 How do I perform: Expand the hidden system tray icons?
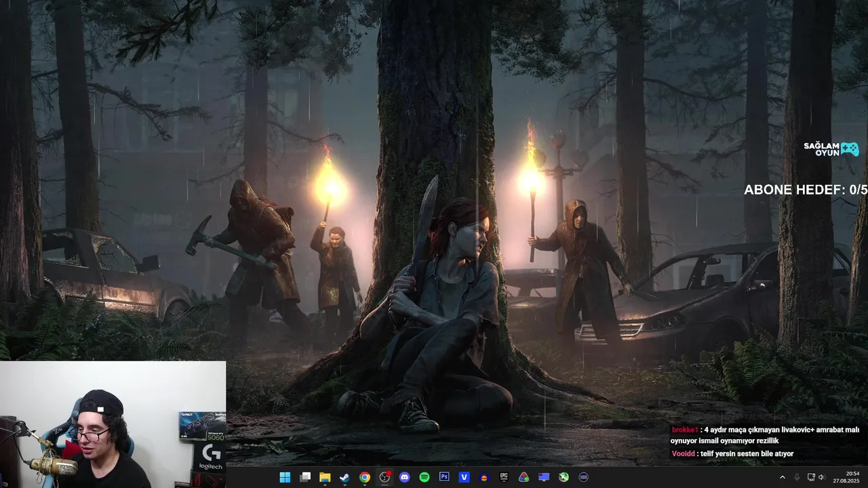point(783,477)
